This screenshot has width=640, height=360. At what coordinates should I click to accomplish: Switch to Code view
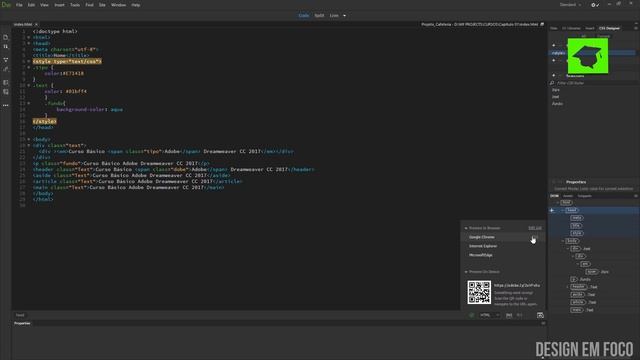tap(304, 16)
